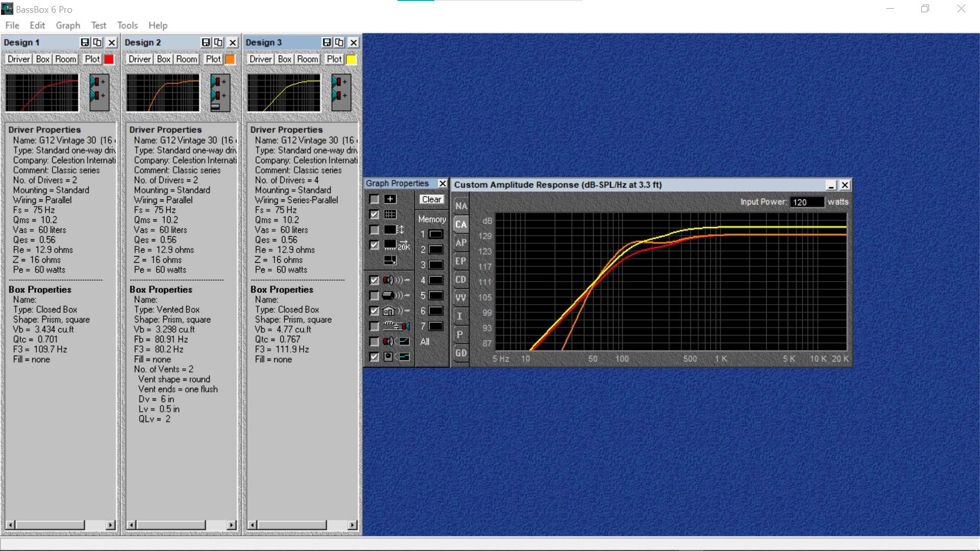Click Design 2 horizontal scrollbar right arrow

click(x=232, y=524)
